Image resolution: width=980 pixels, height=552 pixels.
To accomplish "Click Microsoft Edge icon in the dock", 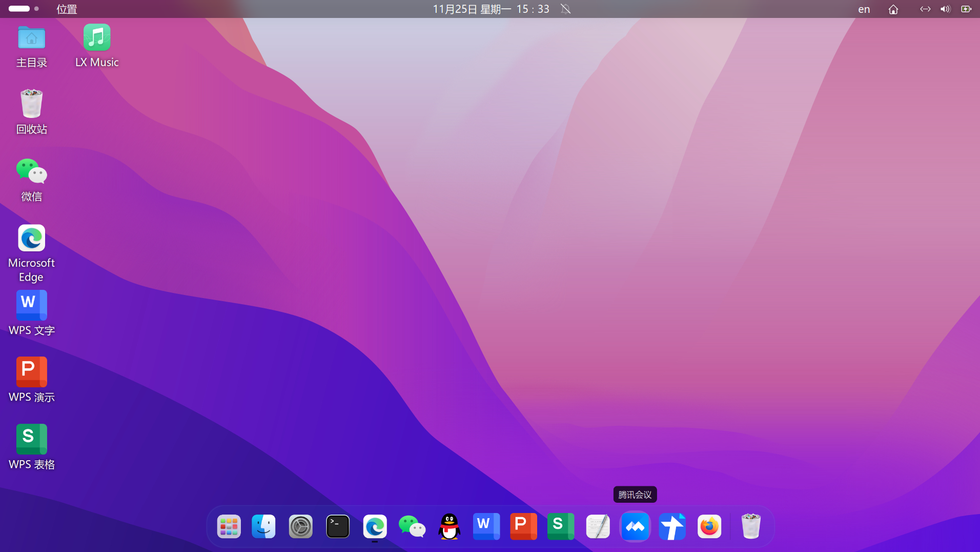I will (x=375, y=526).
